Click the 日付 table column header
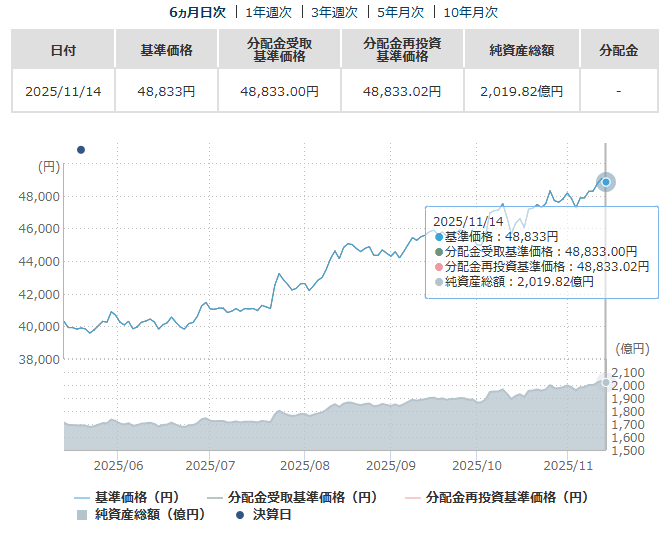This screenshot has height=533, width=671. coord(63,49)
